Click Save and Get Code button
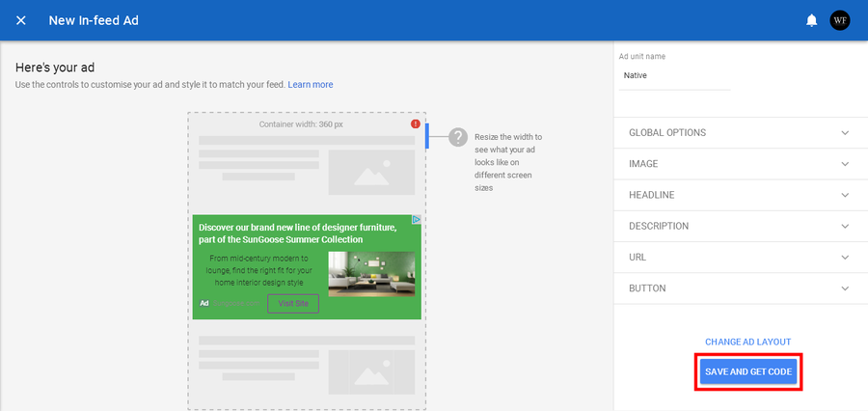The width and height of the screenshot is (868, 411). click(747, 371)
